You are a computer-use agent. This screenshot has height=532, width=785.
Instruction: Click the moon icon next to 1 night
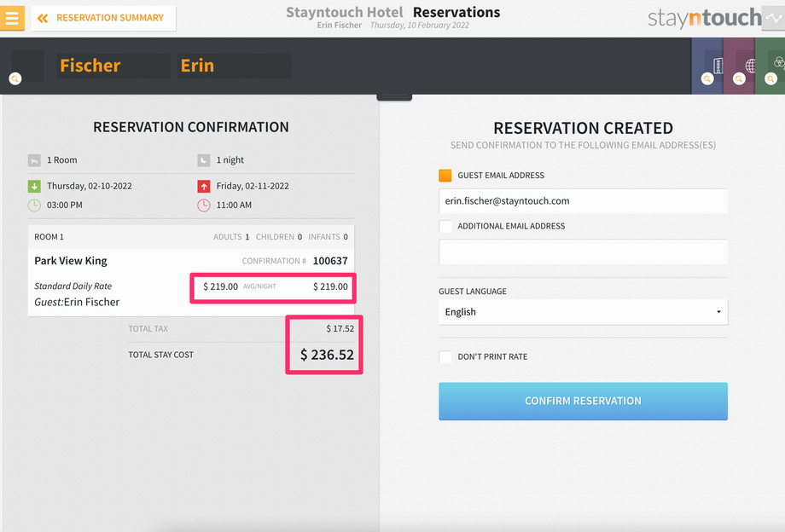203,160
